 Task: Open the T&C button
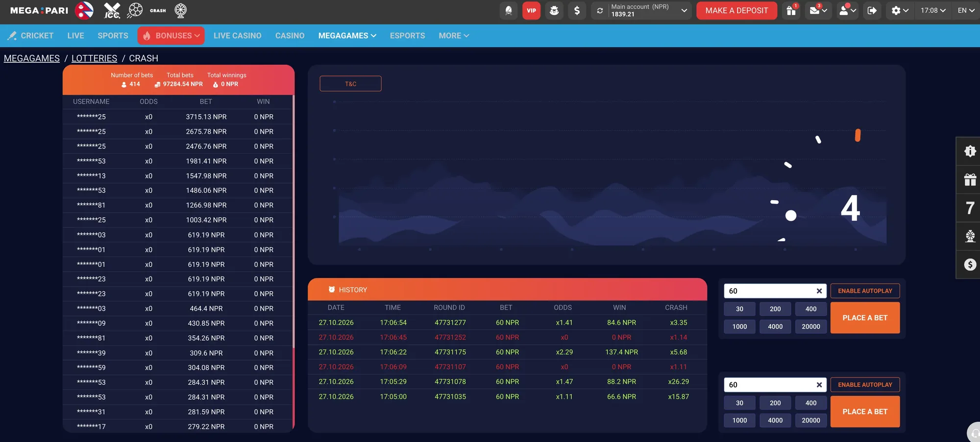tap(350, 84)
